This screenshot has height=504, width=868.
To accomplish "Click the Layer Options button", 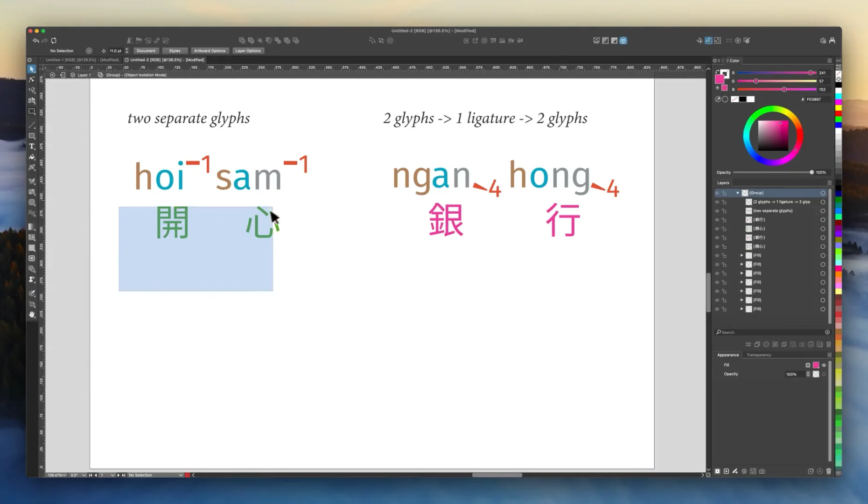I will pyautogui.click(x=248, y=50).
